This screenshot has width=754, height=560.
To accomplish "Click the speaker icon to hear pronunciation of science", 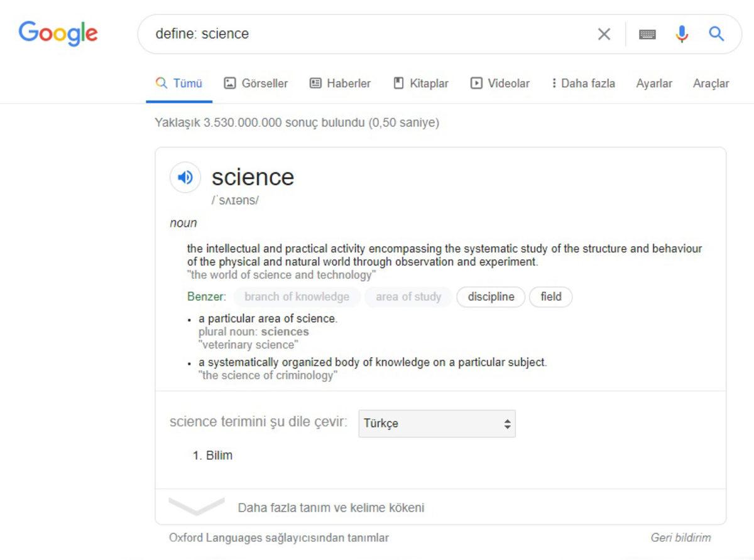I will pos(185,177).
